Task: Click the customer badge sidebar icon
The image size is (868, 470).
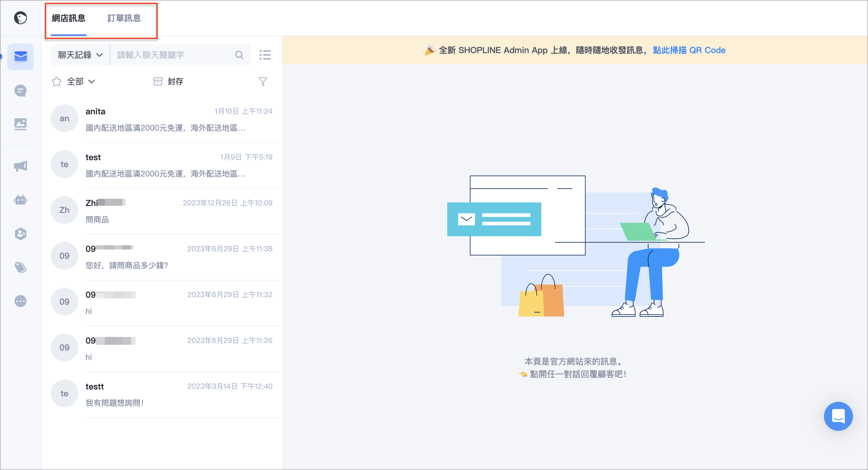Action: (20, 234)
